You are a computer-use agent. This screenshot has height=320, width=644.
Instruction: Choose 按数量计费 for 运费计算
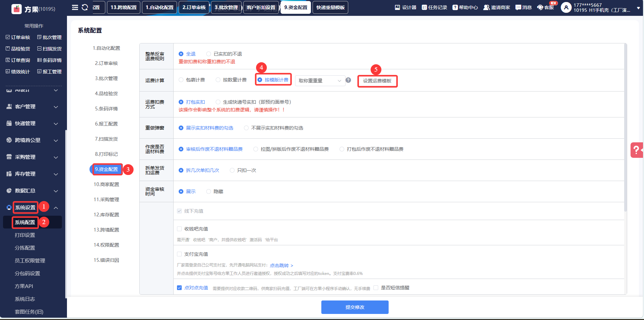click(218, 80)
